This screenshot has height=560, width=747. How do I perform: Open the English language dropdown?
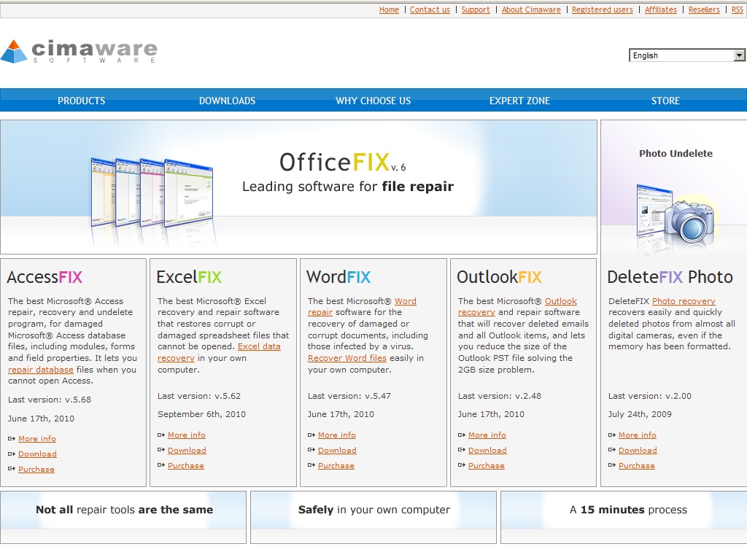point(686,55)
